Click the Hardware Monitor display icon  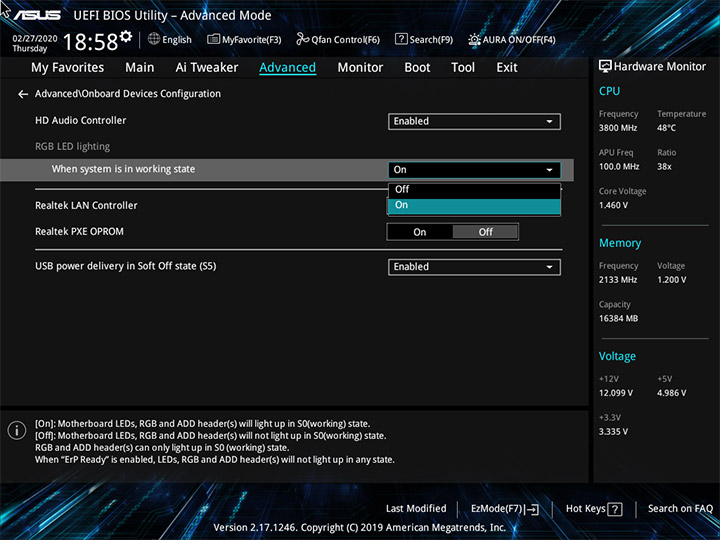click(x=605, y=67)
